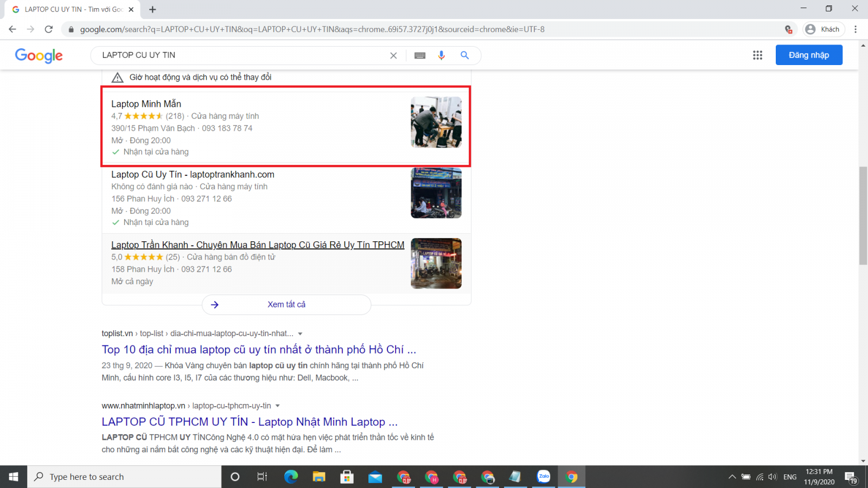Screen dimensions: 868x488
Task: Open the laptoptrankhanh.com storefront thumbnail
Action: point(436,192)
